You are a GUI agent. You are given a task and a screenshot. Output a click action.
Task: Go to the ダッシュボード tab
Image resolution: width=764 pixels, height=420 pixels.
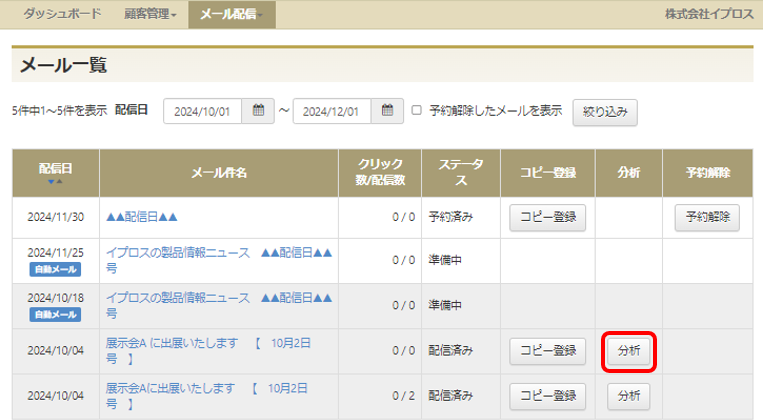62,14
